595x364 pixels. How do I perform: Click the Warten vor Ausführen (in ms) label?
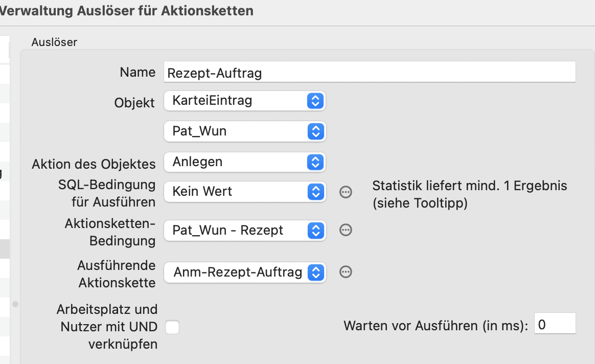click(436, 326)
